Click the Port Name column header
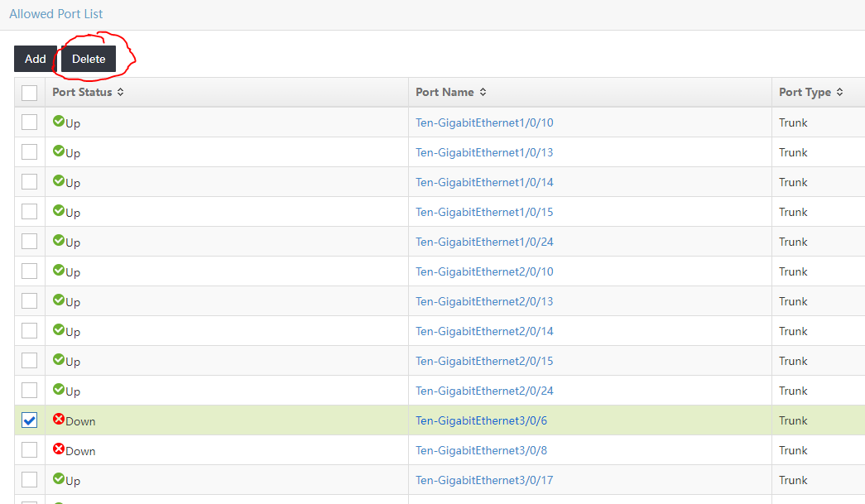The height and width of the screenshot is (504, 865). pyautogui.click(x=445, y=92)
